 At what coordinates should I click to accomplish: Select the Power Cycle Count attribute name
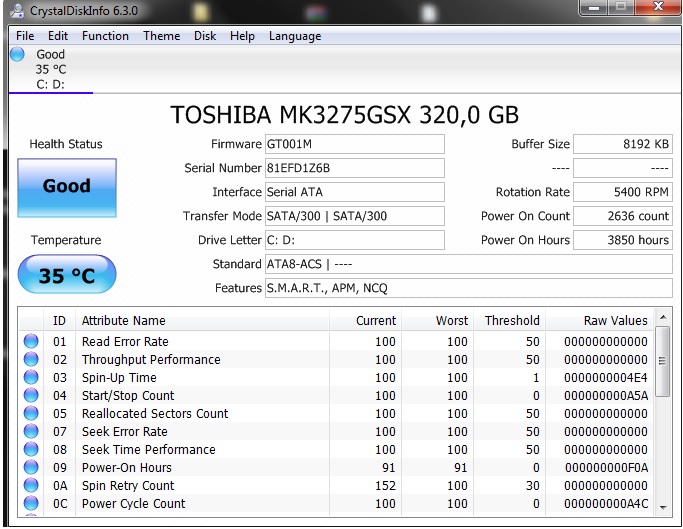[x=133, y=503]
